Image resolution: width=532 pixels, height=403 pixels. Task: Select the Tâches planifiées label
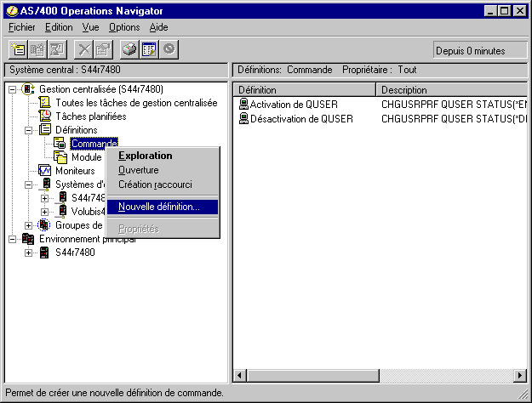coord(90,116)
